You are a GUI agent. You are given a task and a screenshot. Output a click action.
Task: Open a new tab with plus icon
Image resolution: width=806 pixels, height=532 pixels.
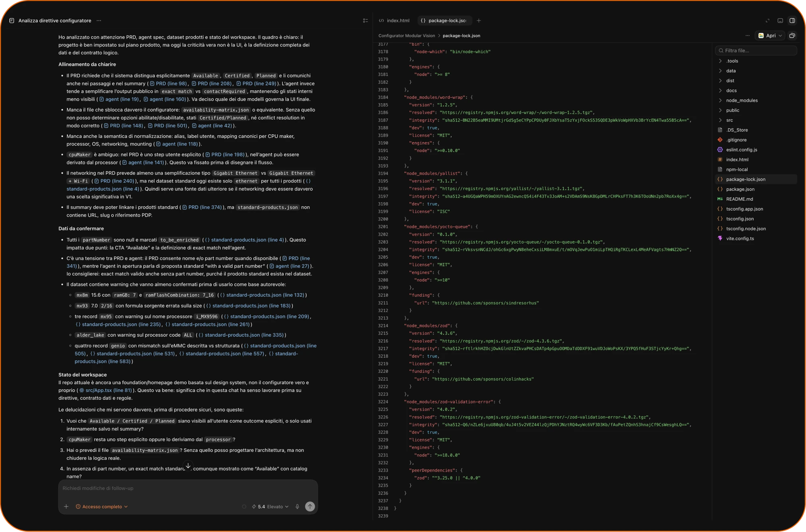point(479,21)
